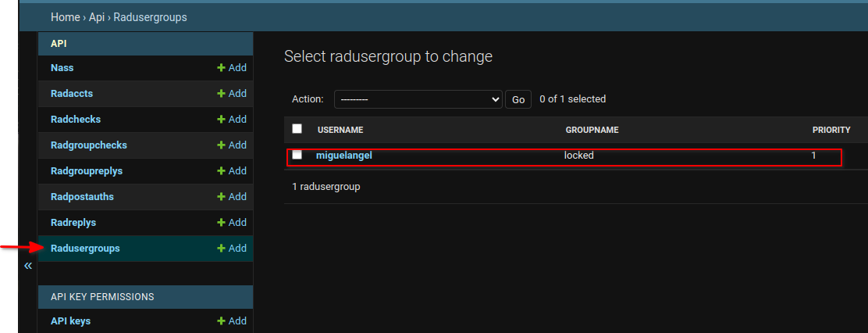The image size is (868, 333).
Task: Click the Add plus icon beside Nass
Action: [x=222, y=67]
